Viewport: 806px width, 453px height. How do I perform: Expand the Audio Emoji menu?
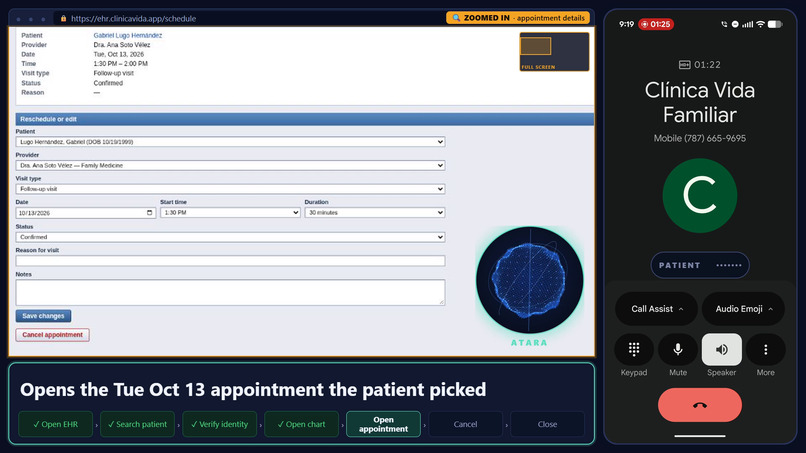[743, 309]
